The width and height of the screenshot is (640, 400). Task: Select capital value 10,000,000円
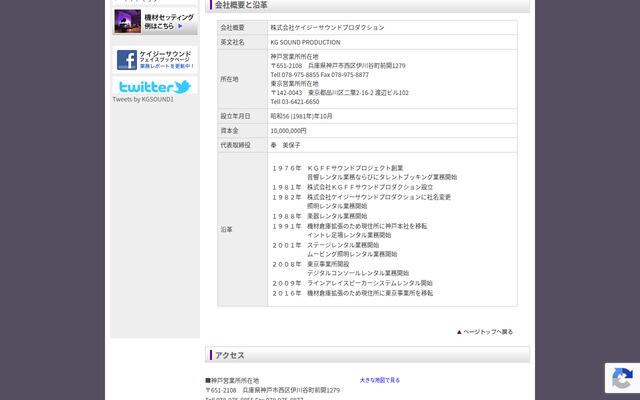coord(288,131)
